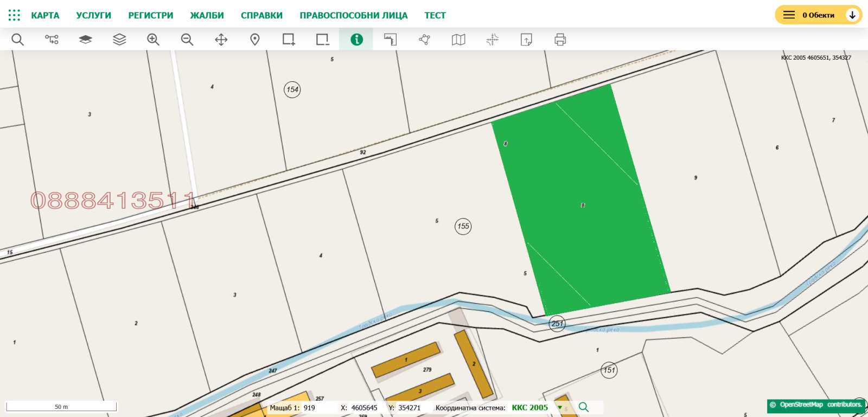This screenshot has height=417, width=868.
Task: Click the green coordinate search magnifier
Action: click(584, 407)
